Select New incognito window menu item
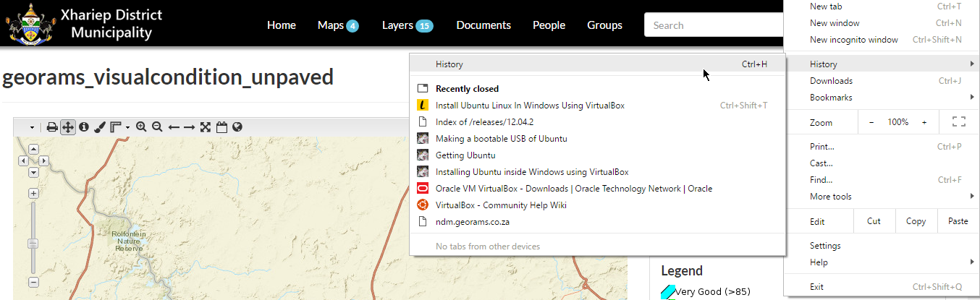980x300 pixels. coord(882,40)
